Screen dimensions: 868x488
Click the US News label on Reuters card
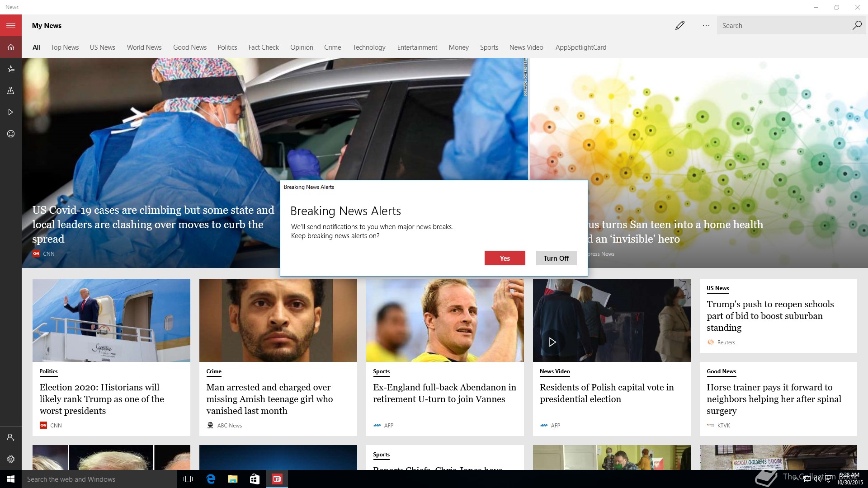point(718,288)
